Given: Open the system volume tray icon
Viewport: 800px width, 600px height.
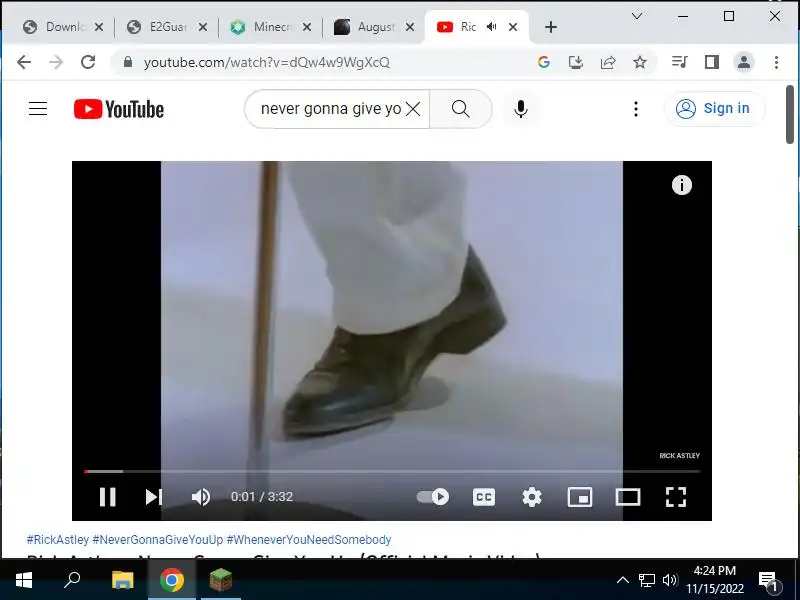Looking at the screenshot, I should 669,580.
